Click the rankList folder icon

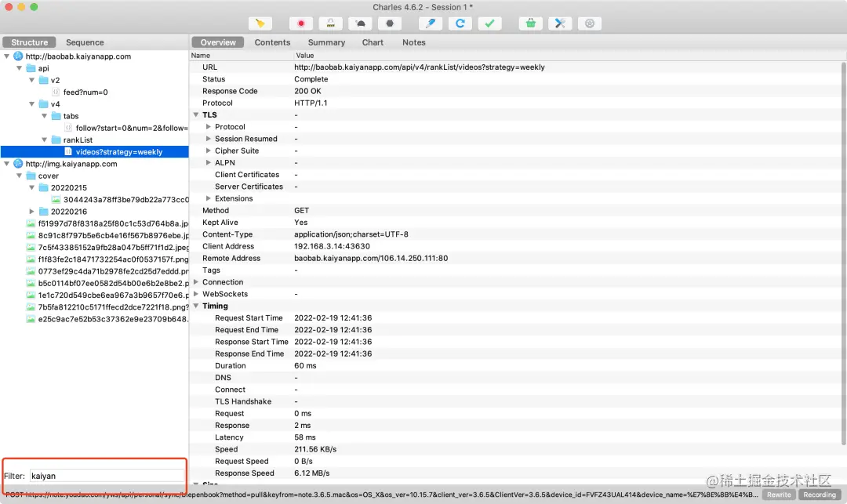tap(56, 140)
